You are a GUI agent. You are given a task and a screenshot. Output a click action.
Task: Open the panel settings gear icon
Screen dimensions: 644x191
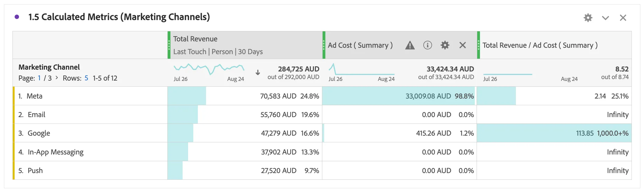click(588, 18)
